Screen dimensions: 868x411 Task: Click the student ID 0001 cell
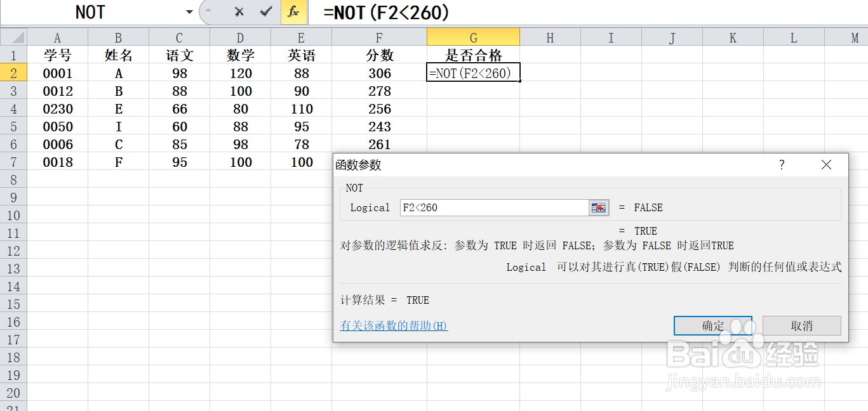tap(57, 73)
